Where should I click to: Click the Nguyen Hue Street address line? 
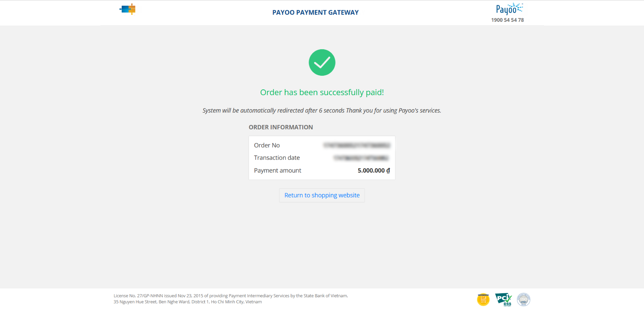click(188, 302)
